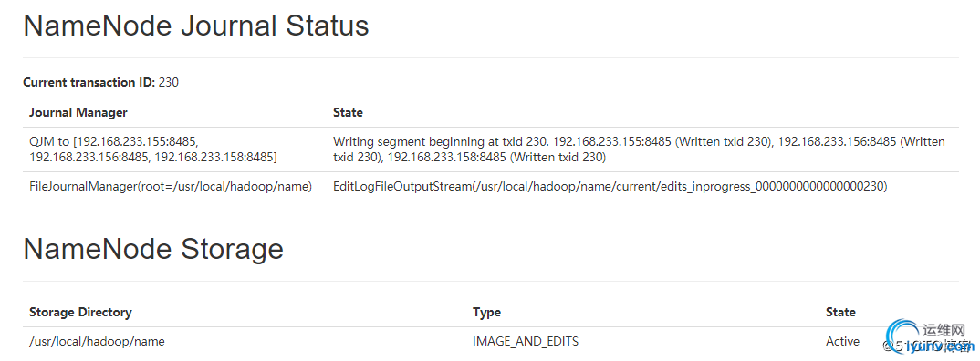The height and width of the screenshot is (361, 980).
Task: Click the transaction ID value 230
Action: tap(169, 82)
